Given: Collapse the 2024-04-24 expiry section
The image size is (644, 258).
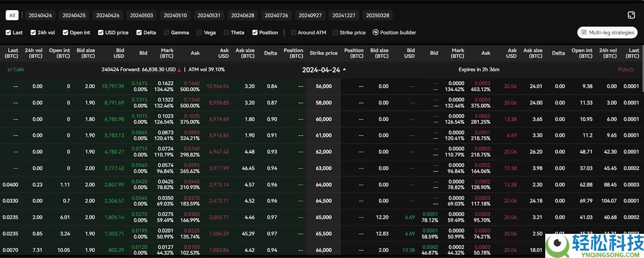Looking at the screenshot, I should (x=344, y=70).
